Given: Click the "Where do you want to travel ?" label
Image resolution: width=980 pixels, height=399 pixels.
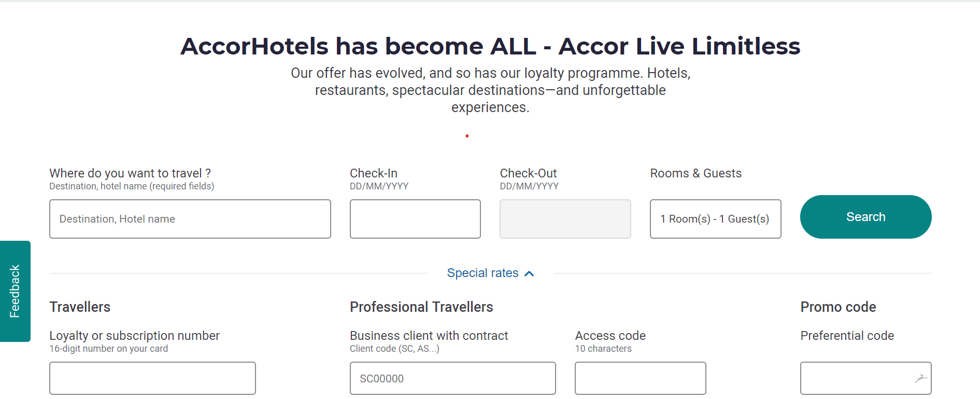Looking at the screenshot, I should pos(130,173).
